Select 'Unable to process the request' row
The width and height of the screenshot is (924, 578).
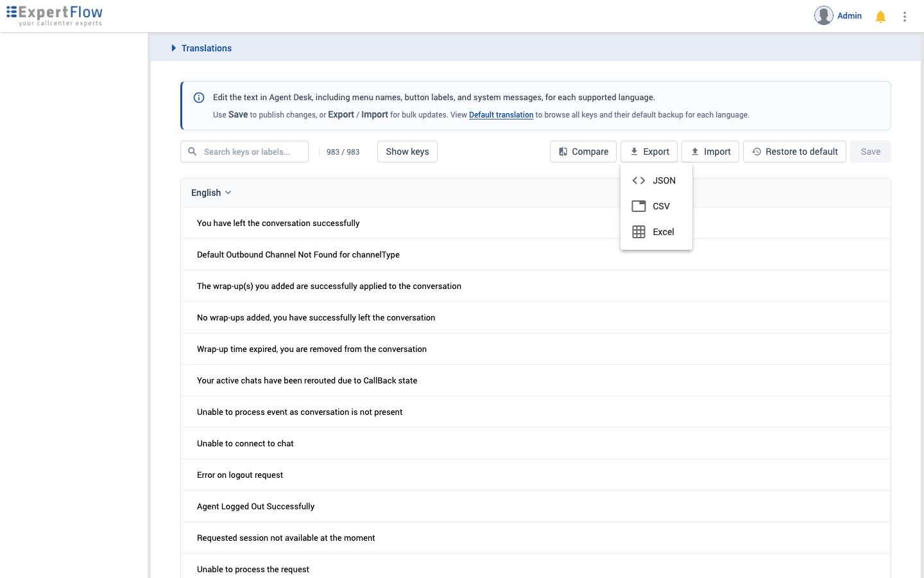[536, 566]
